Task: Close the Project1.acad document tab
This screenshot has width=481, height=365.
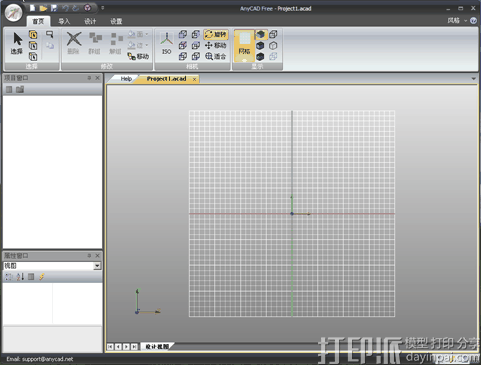Action: pos(194,79)
